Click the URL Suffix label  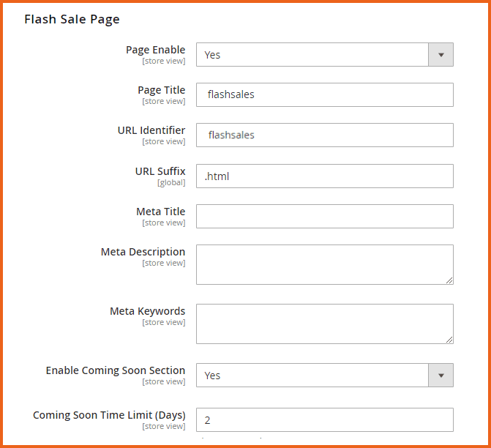tap(160, 171)
